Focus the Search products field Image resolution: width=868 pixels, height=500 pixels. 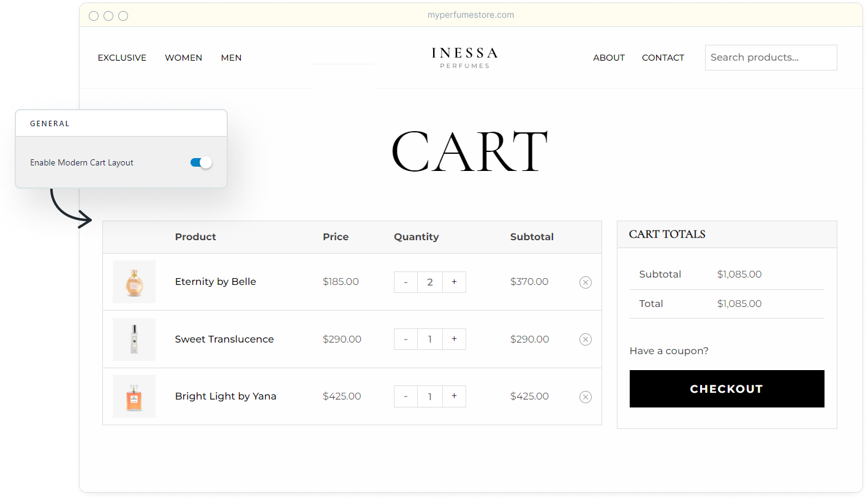[771, 58]
